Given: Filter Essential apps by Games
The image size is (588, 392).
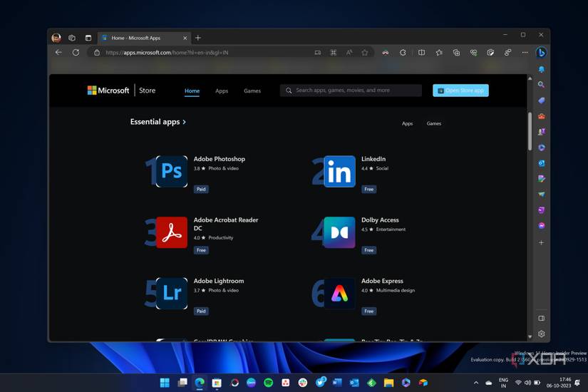Looking at the screenshot, I should click(434, 123).
